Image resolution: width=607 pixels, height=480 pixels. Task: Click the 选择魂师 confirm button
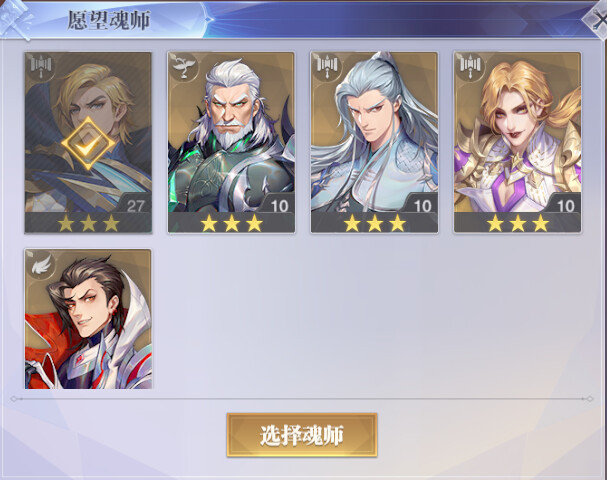(302, 435)
